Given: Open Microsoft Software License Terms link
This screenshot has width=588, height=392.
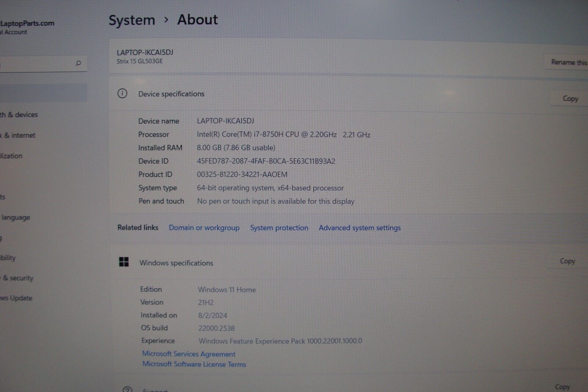Looking at the screenshot, I should [194, 364].
